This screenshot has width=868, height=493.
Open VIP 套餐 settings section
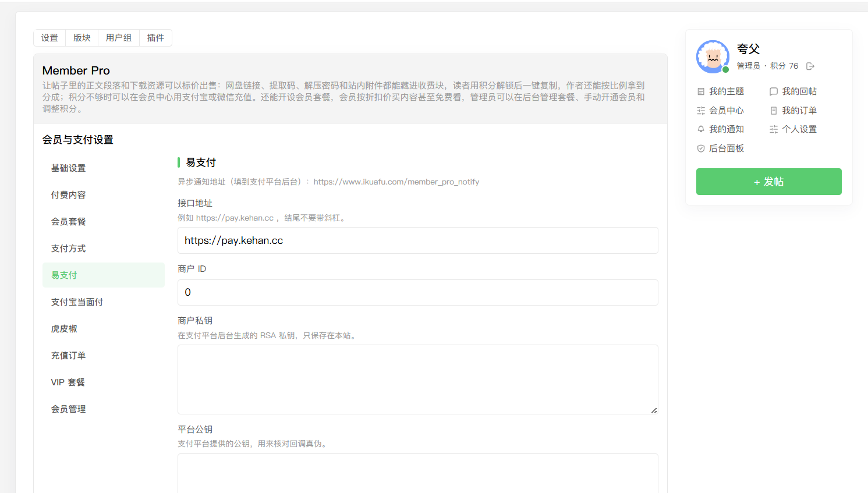pyautogui.click(x=104, y=382)
